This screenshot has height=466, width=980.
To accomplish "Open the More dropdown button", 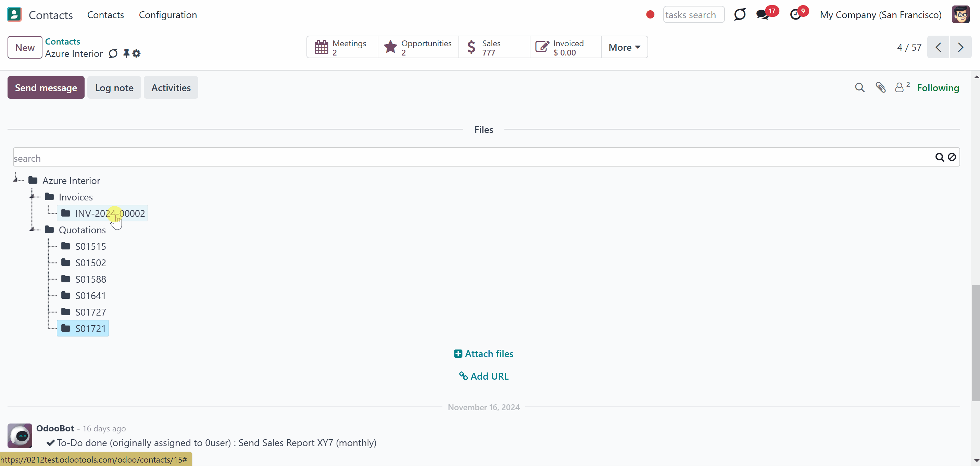I will coord(624,47).
